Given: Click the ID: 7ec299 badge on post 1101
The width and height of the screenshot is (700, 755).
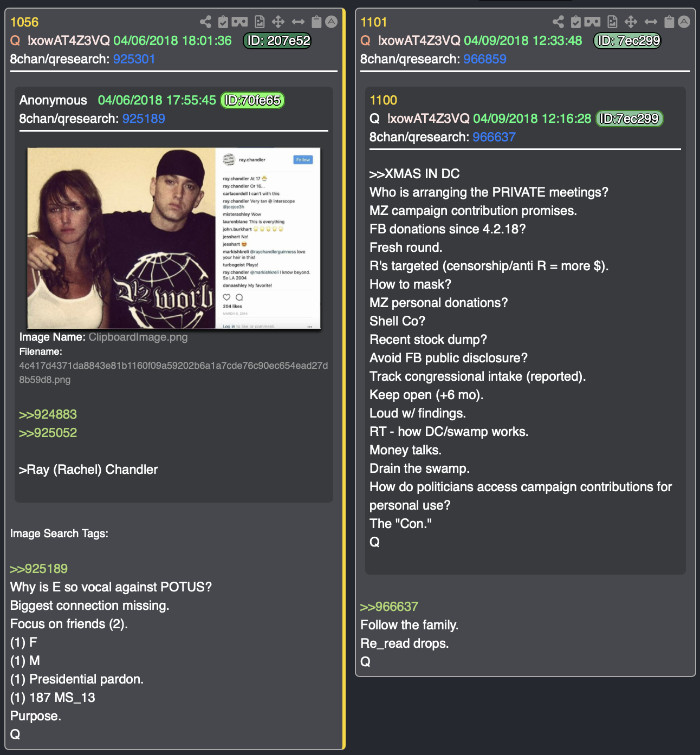Looking at the screenshot, I should pos(628,41).
